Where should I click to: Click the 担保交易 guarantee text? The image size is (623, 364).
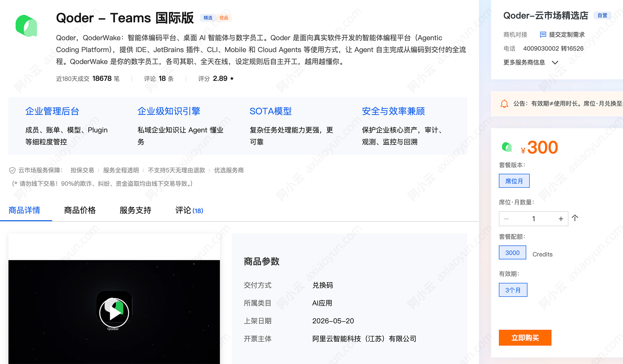click(82, 170)
